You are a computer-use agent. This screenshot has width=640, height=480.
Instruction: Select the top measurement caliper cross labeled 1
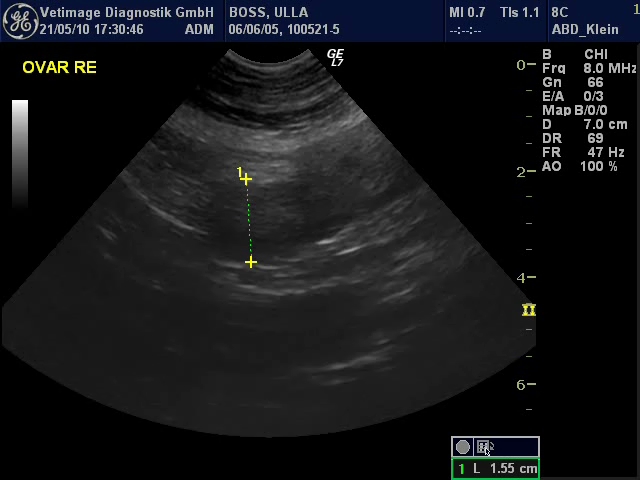tap(246, 179)
